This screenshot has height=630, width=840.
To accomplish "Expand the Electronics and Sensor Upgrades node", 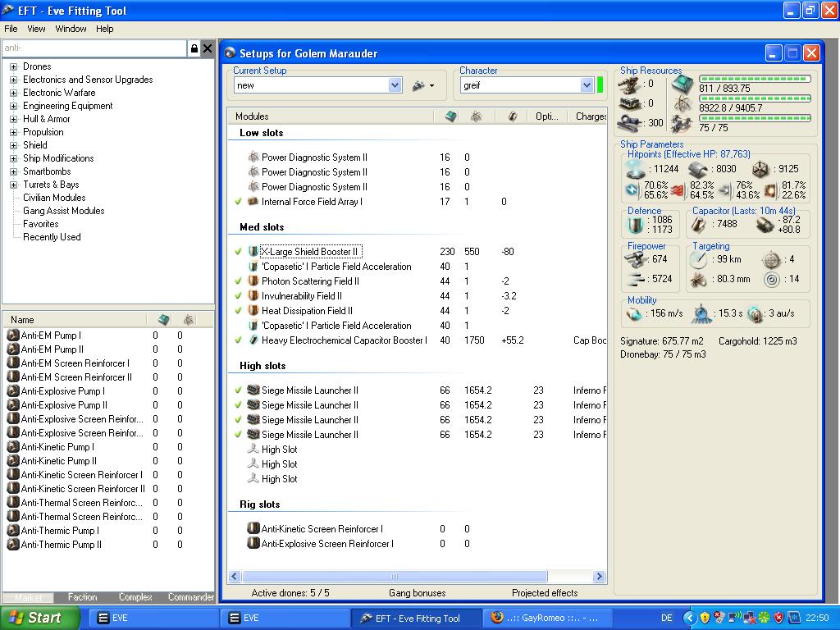I will click(13, 80).
